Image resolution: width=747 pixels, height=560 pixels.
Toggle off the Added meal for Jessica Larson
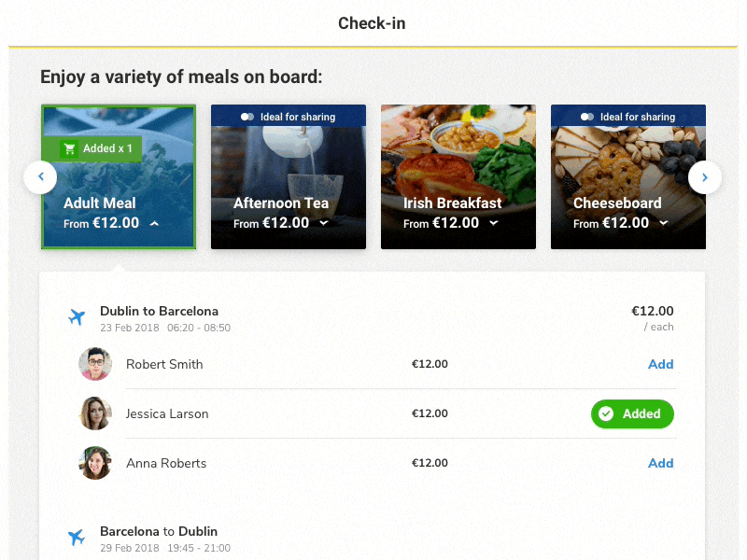coord(632,413)
